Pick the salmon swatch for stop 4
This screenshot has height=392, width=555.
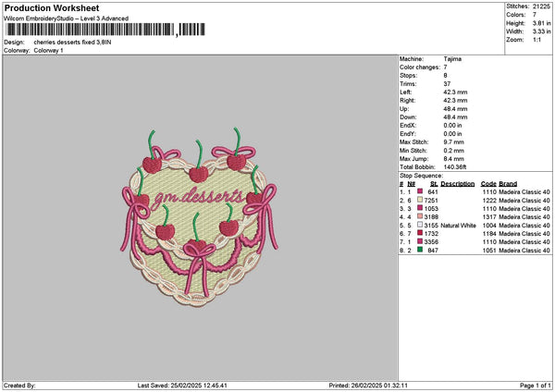(420, 215)
